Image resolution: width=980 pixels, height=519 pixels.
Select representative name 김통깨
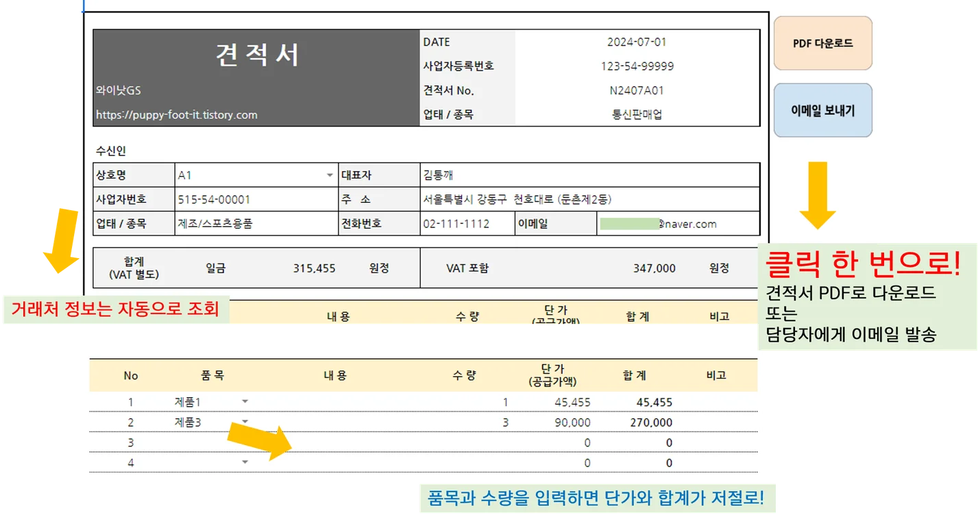590,175
